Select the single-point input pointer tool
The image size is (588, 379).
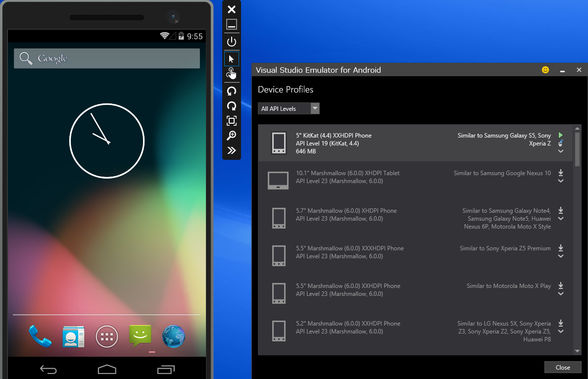(232, 58)
